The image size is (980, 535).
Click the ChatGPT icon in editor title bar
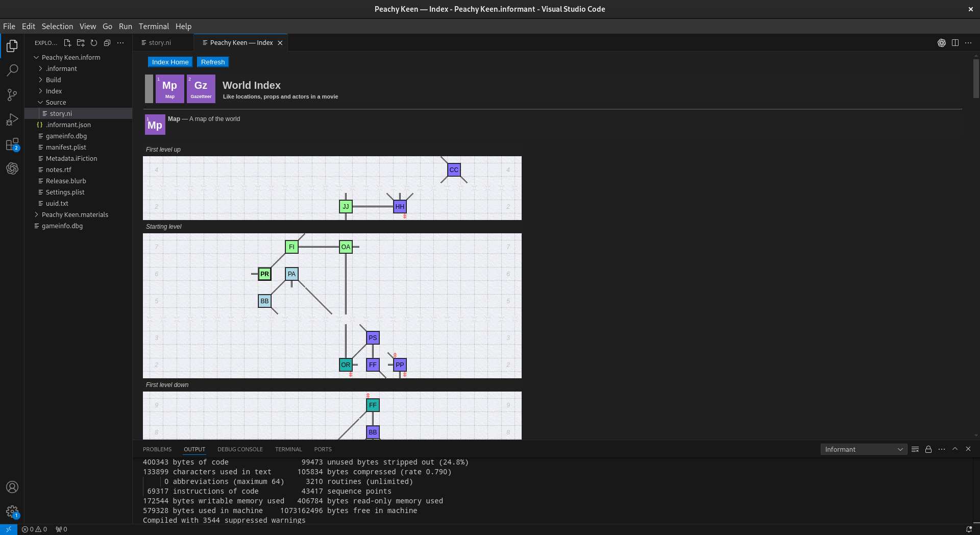tap(942, 43)
